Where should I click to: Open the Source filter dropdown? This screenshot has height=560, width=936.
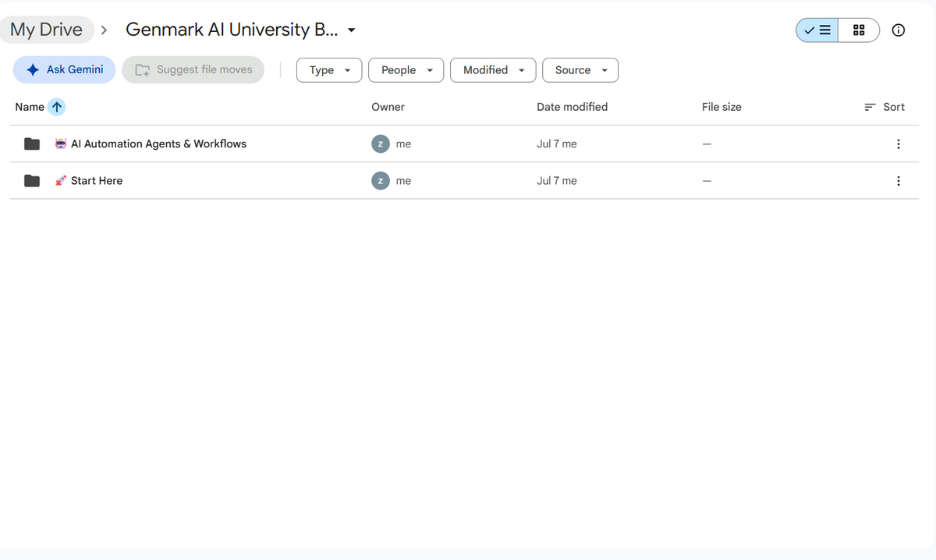(580, 70)
